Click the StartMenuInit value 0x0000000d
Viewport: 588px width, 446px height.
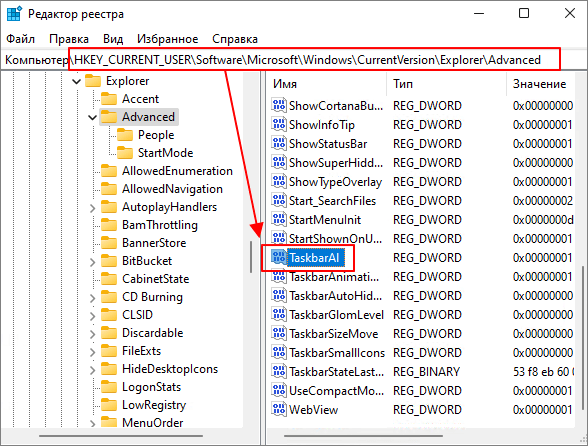click(x=543, y=219)
